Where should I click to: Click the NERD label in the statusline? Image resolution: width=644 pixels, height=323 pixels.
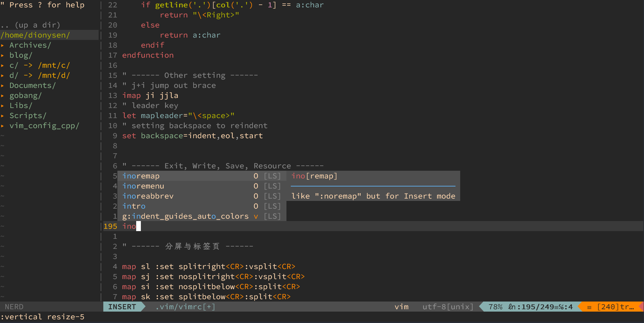click(14, 307)
